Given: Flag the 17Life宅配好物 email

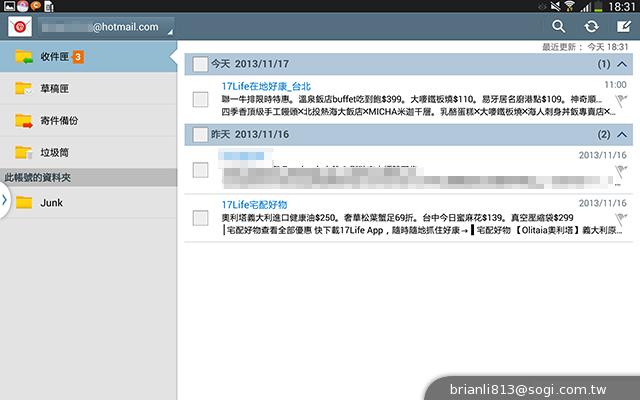Looking at the screenshot, I should click(621, 217).
